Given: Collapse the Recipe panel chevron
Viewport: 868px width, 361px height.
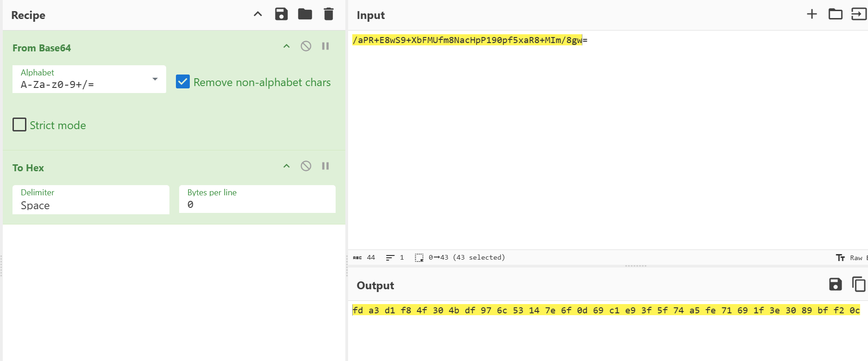Looking at the screenshot, I should pyautogui.click(x=258, y=14).
